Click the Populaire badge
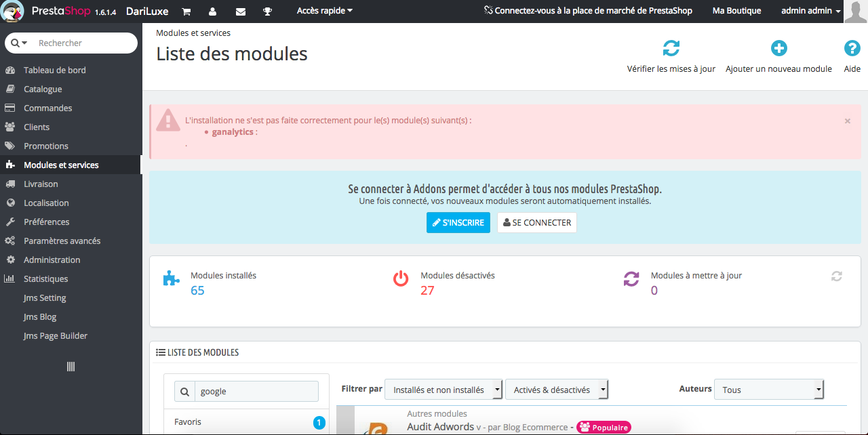The image size is (868, 435). pos(604,428)
